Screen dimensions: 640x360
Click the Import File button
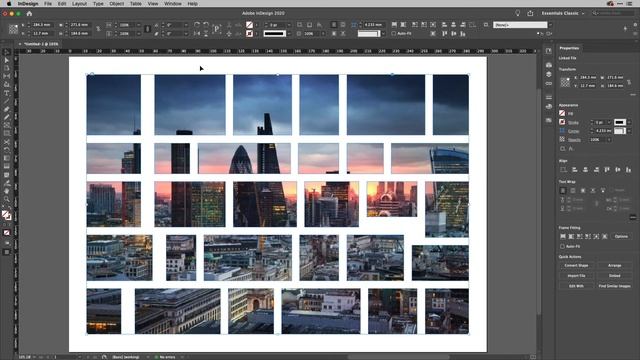point(576,276)
